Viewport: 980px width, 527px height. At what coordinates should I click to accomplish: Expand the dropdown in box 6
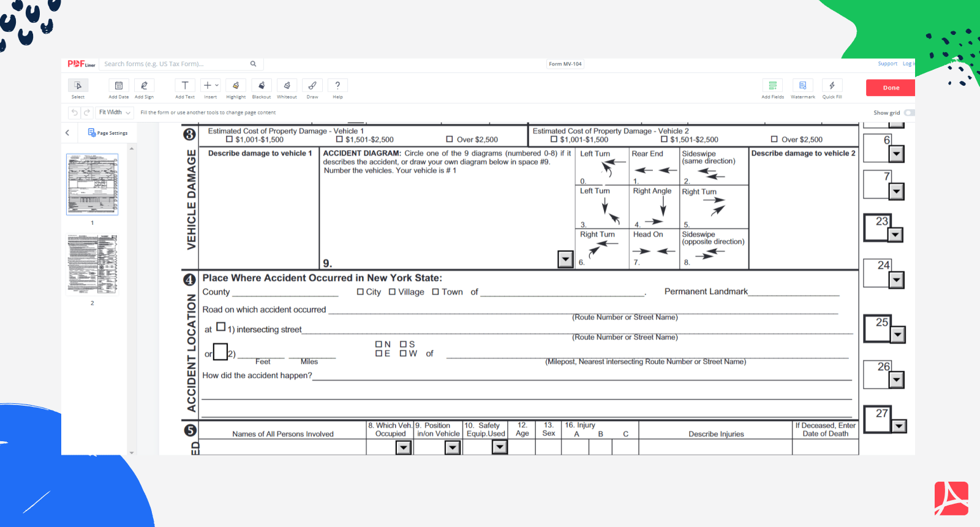point(896,154)
